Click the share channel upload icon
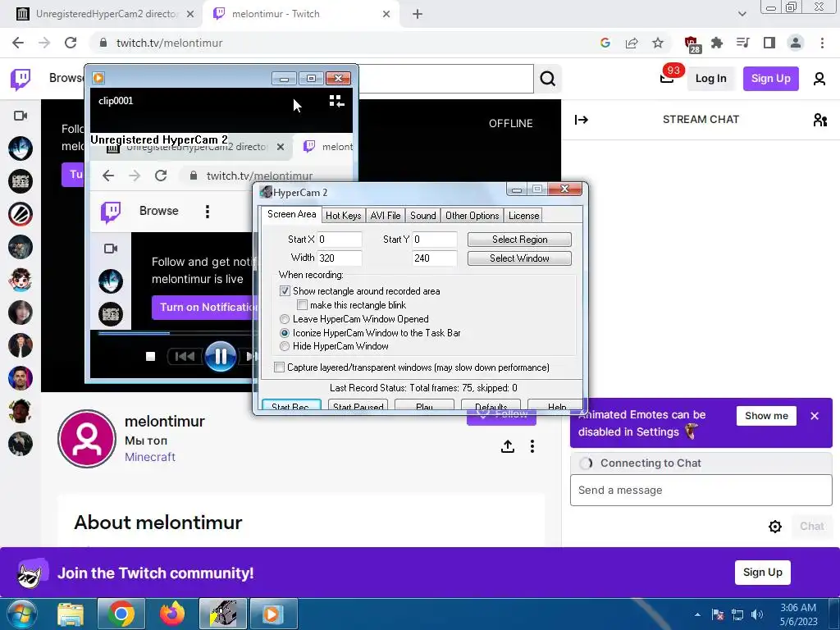The image size is (840, 630). point(507,446)
